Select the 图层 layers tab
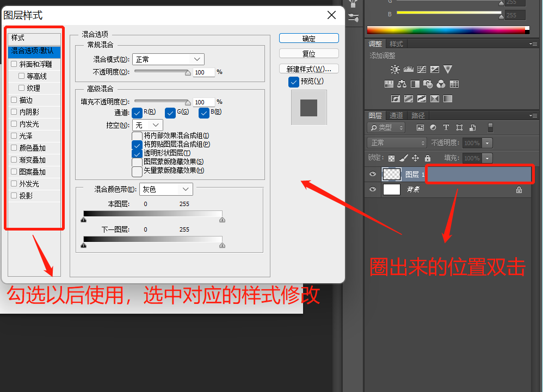This screenshot has width=543, height=392. pos(375,115)
